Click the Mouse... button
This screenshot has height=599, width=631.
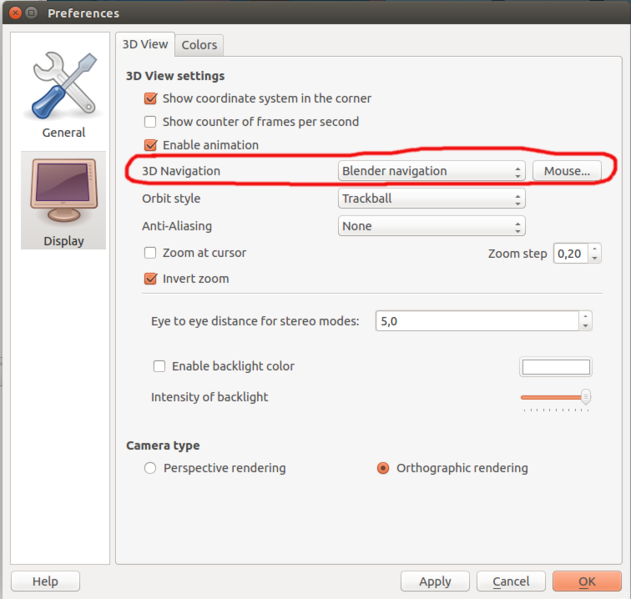[566, 171]
